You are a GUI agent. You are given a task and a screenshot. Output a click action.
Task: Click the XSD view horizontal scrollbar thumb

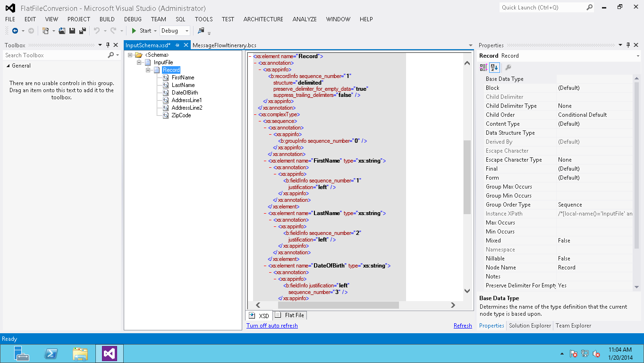coord(338,305)
